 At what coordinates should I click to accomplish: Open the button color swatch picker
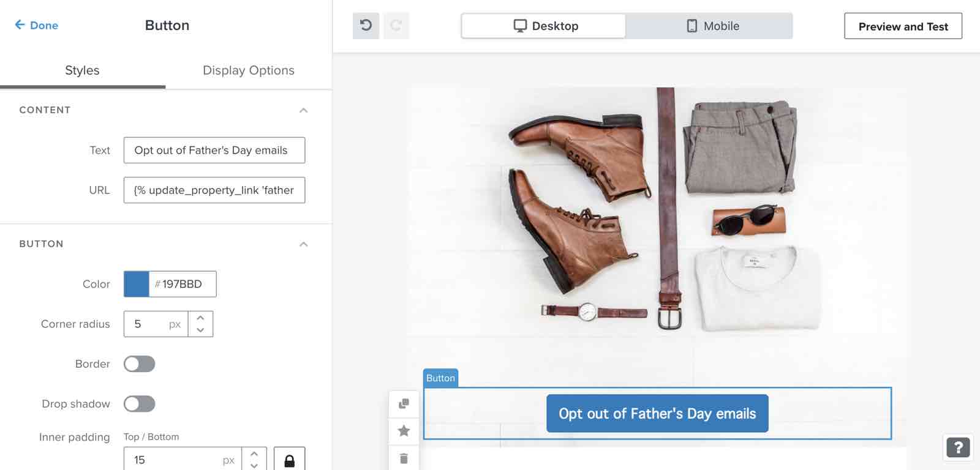[x=136, y=284]
